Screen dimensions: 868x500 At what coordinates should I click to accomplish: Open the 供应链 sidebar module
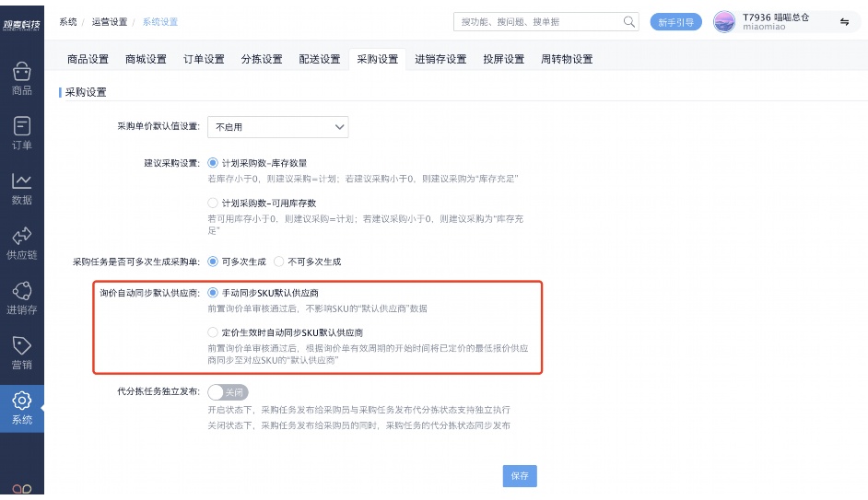[x=21, y=243]
